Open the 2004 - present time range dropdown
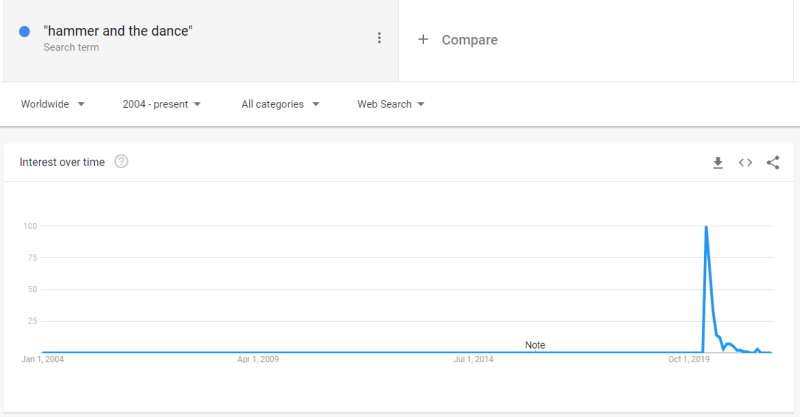The image size is (800, 417). (x=162, y=104)
